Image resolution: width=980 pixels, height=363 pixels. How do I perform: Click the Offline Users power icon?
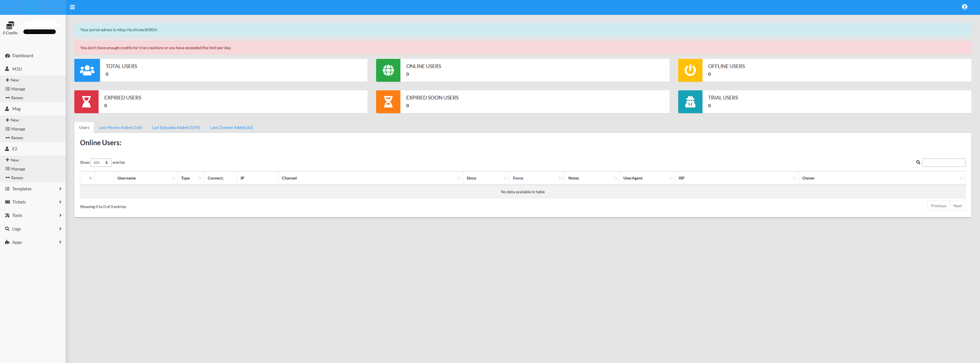[x=690, y=70]
